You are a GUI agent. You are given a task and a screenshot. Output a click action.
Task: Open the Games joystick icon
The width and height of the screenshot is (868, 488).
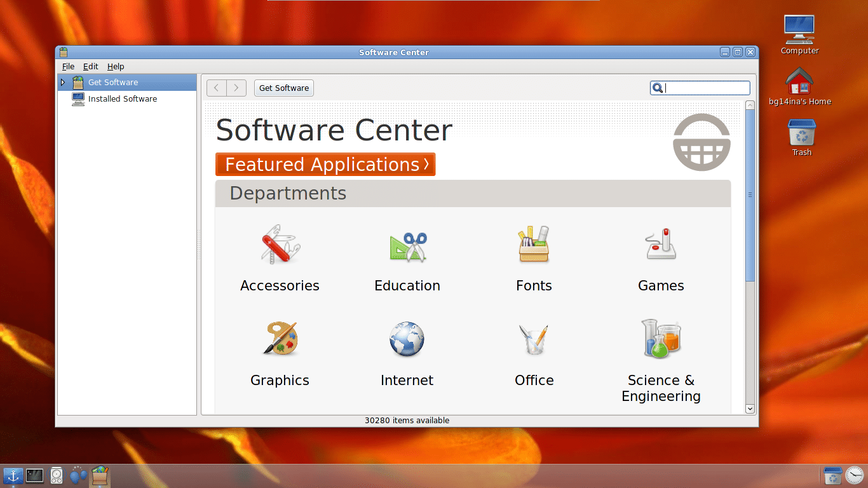661,245
